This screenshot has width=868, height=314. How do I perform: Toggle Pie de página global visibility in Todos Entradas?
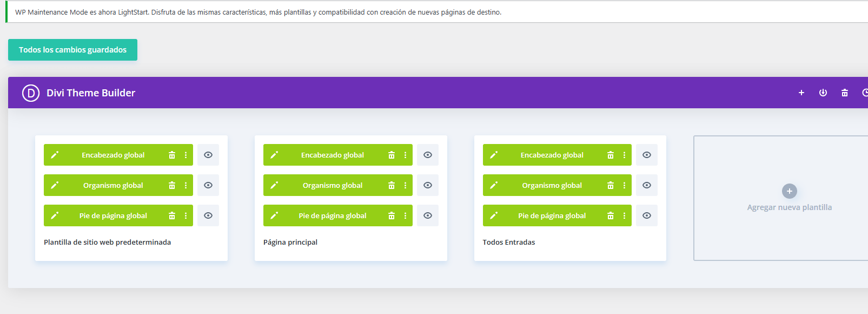pyautogui.click(x=647, y=215)
